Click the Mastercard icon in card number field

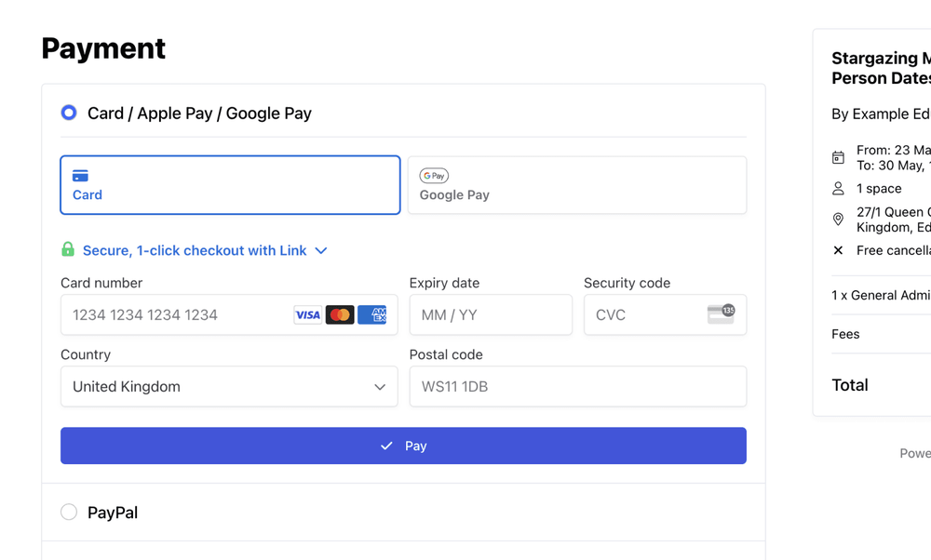340,314
